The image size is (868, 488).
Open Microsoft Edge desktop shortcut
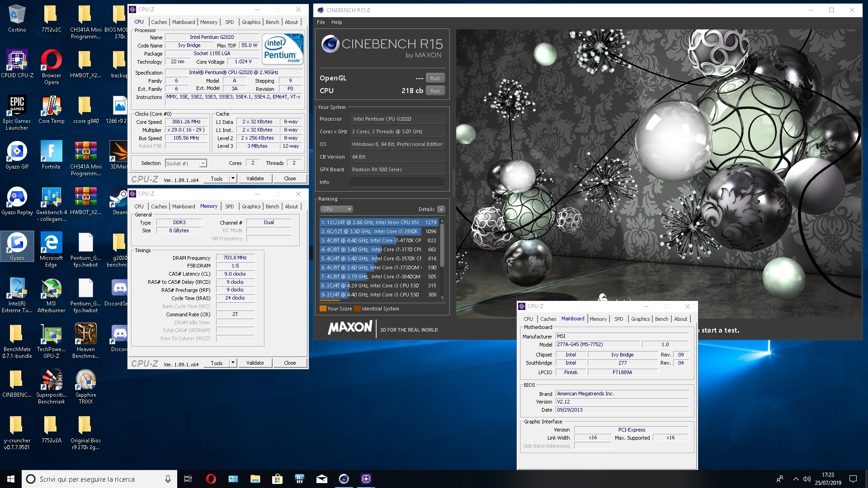(51, 250)
